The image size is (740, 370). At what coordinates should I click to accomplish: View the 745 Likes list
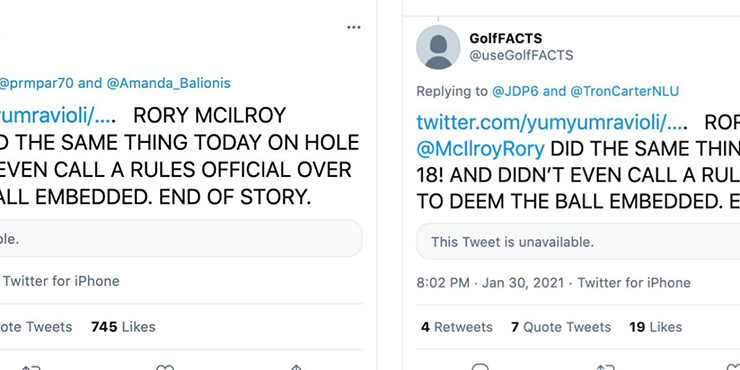[x=123, y=327]
